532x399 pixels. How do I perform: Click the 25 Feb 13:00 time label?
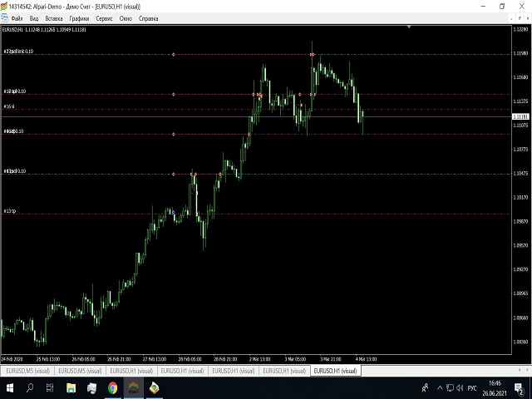pos(48,359)
